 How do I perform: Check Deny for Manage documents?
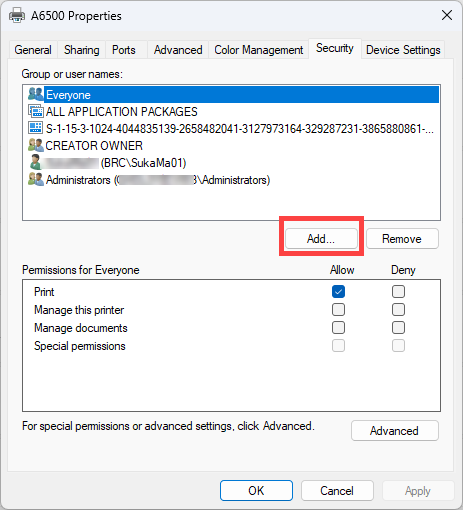(x=398, y=328)
